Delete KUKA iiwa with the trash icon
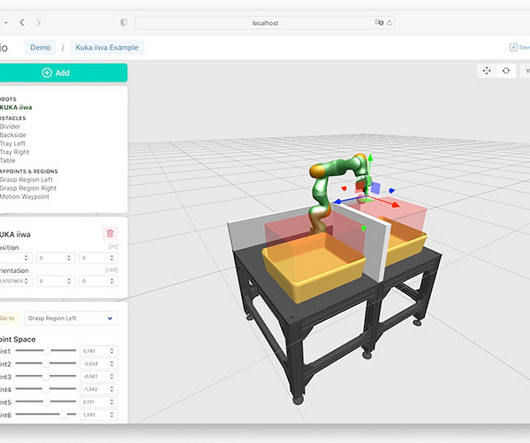 (x=110, y=233)
